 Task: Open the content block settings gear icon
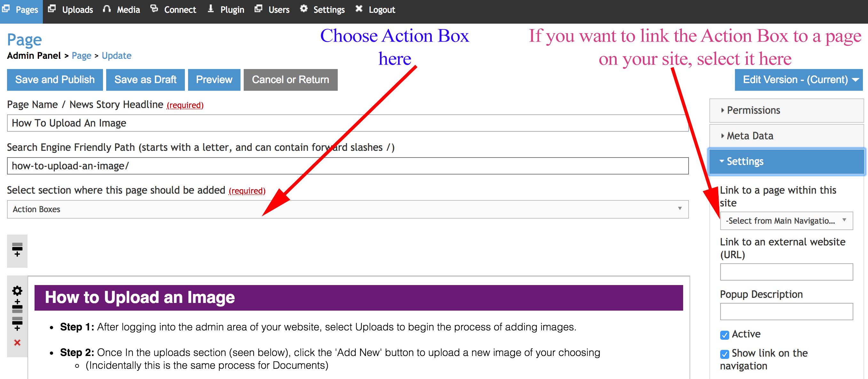point(17,290)
